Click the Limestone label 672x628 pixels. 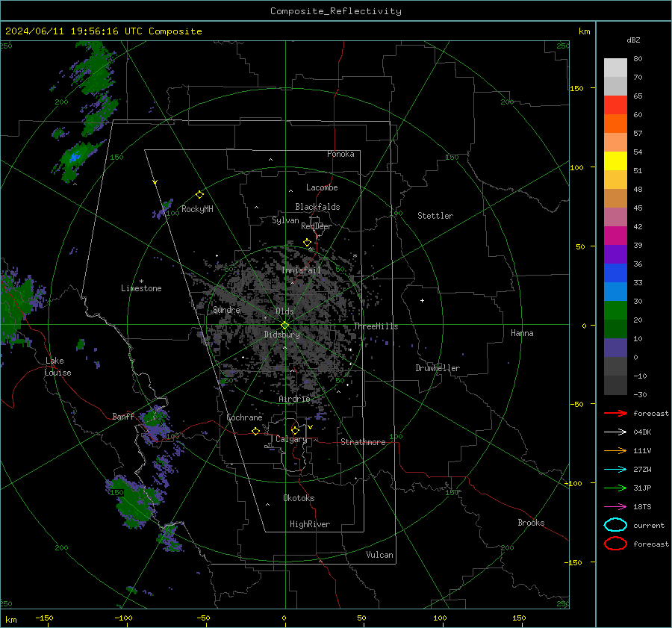[x=141, y=288]
